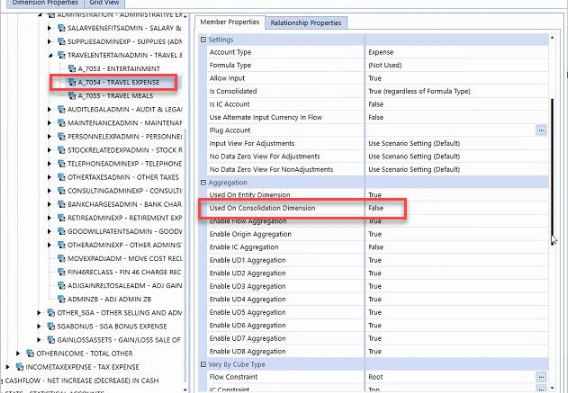Collapse the TRAVELENTERTAINADMIN tree node
The width and height of the screenshot is (568, 393).
point(50,55)
